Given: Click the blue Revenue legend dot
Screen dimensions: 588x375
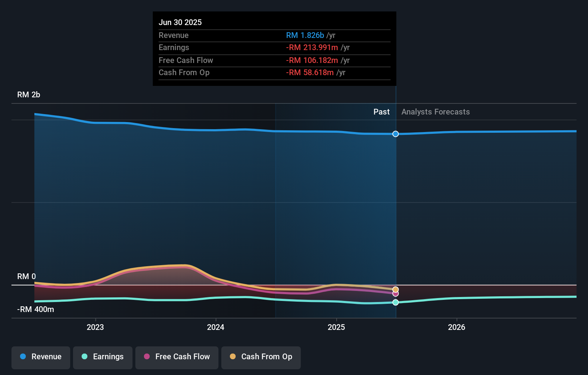Looking at the screenshot, I should tap(22, 357).
